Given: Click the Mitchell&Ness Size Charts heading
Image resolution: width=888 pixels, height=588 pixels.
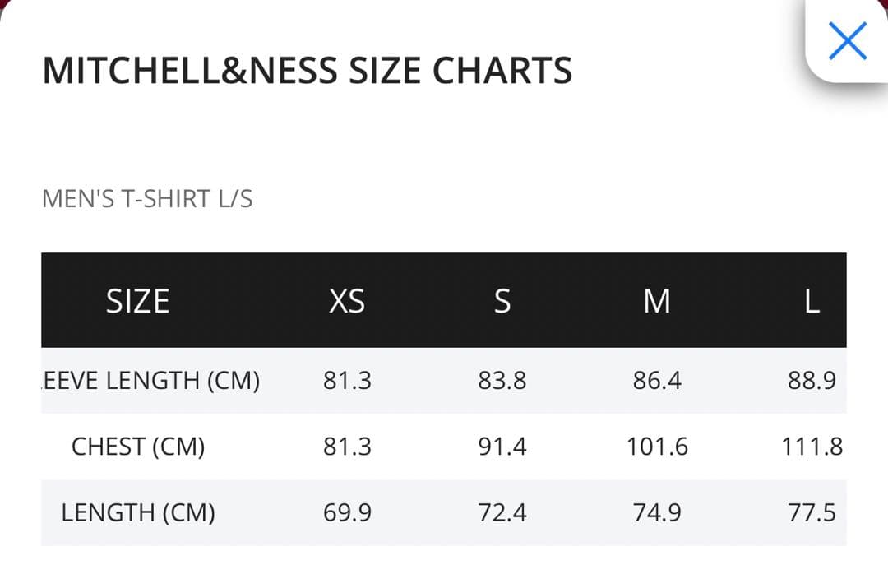Looking at the screenshot, I should 307,71.
